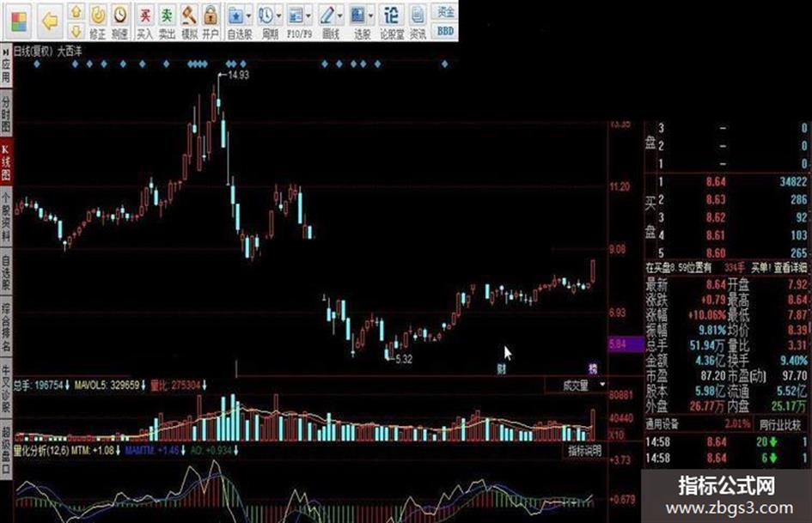Click the buy level 5 price 8.60
Image resolution: width=812 pixels, height=523 pixels.
[716, 253]
